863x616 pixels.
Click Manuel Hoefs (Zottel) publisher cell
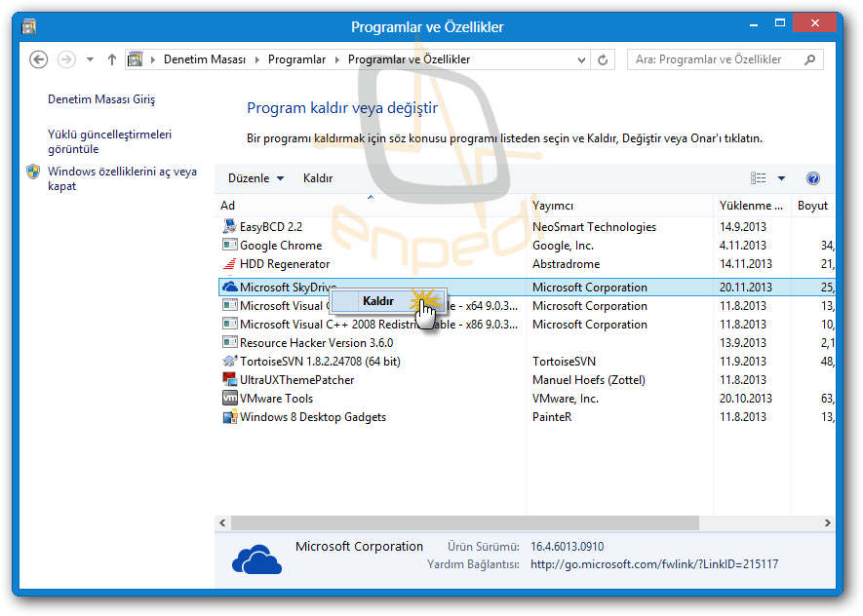click(x=588, y=380)
